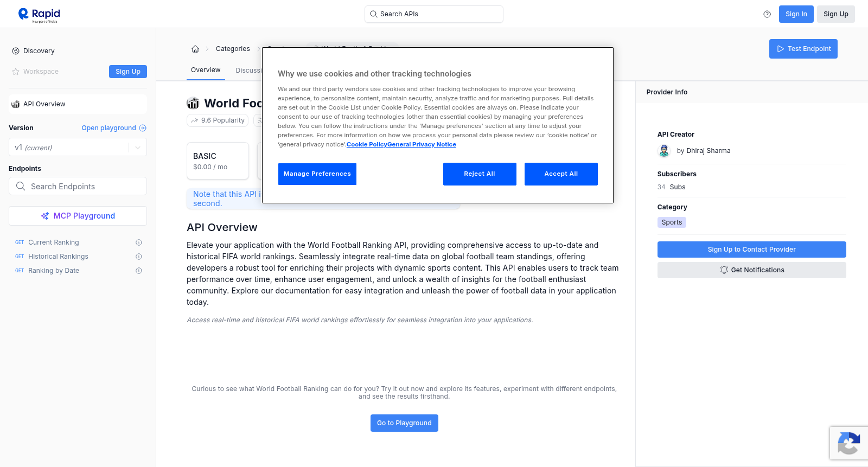Image resolution: width=868 pixels, height=467 pixels.
Task: Click the Dhiraj Sharma avatar
Action: [664, 151]
